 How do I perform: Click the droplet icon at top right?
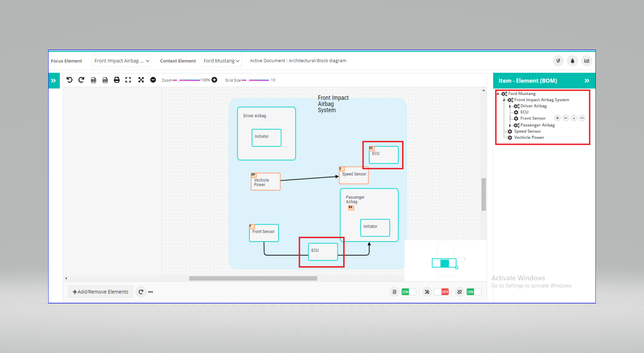click(572, 61)
